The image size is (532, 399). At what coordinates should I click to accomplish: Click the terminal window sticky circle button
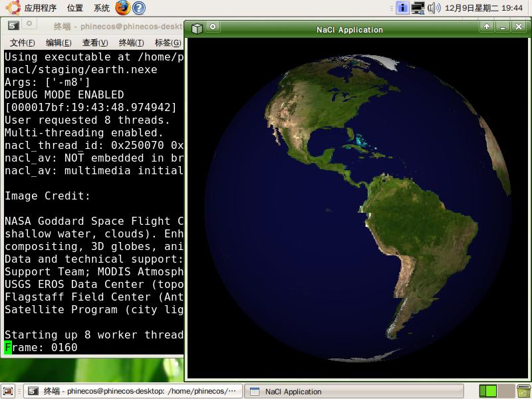(x=29, y=24)
